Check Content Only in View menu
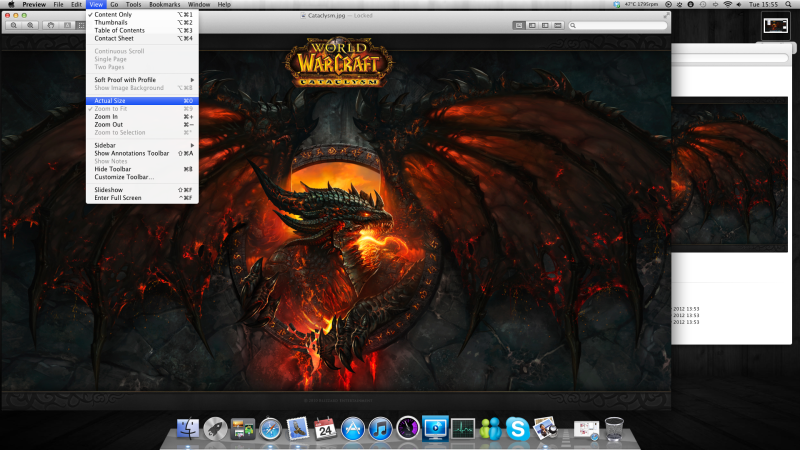Viewport: 800px width, 450px height. click(x=142, y=14)
